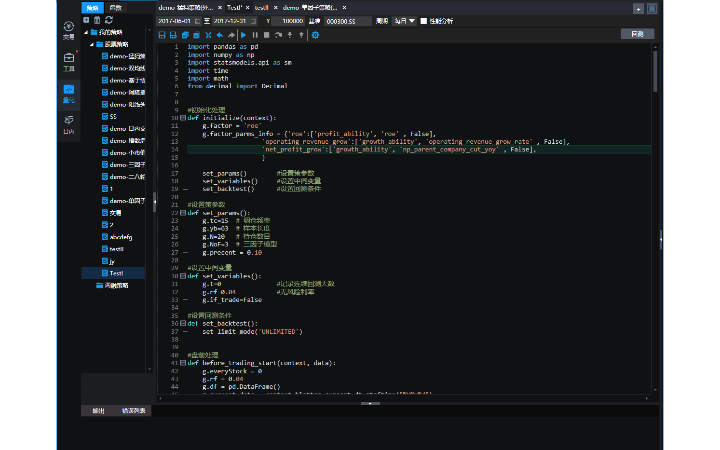
Task: Click the Step Into down-arrow debug icon
Action: 290,35
